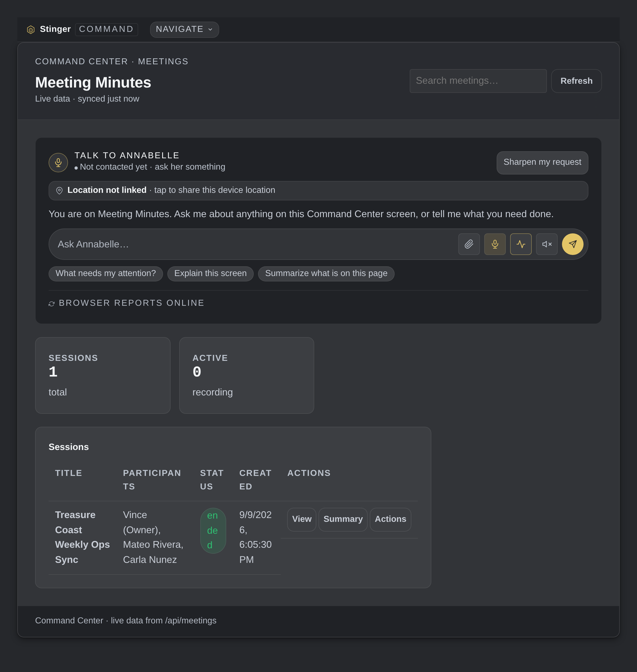Screen dimensions: 637x672
Task: Click the Refresh button
Action: (x=576, y=81)
